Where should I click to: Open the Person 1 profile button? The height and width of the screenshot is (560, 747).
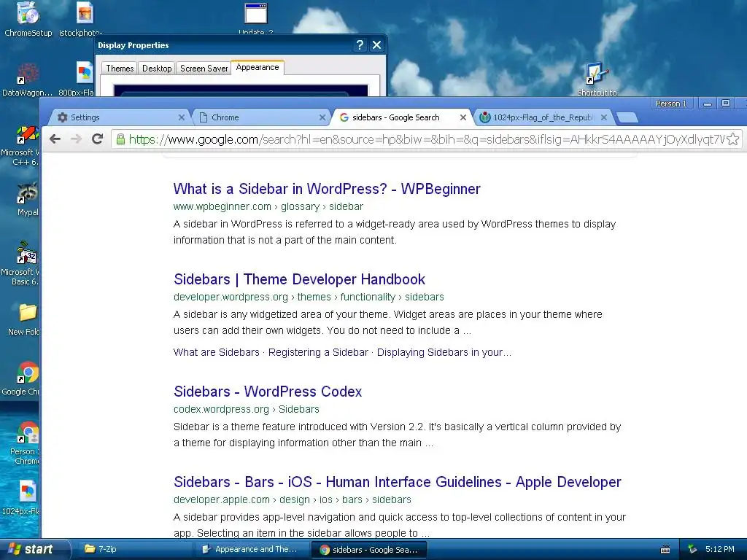coord(671,104)
